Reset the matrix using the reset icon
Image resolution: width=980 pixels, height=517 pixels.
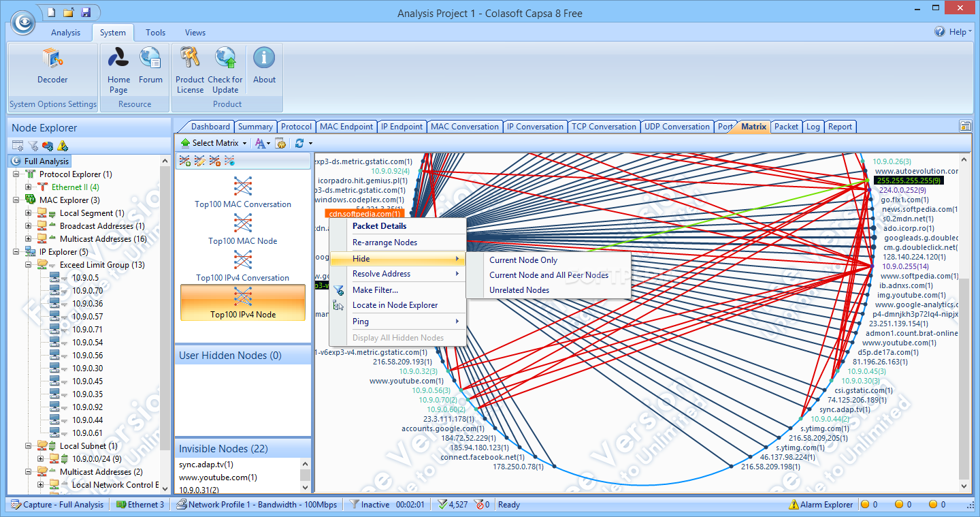click(228, 161)
